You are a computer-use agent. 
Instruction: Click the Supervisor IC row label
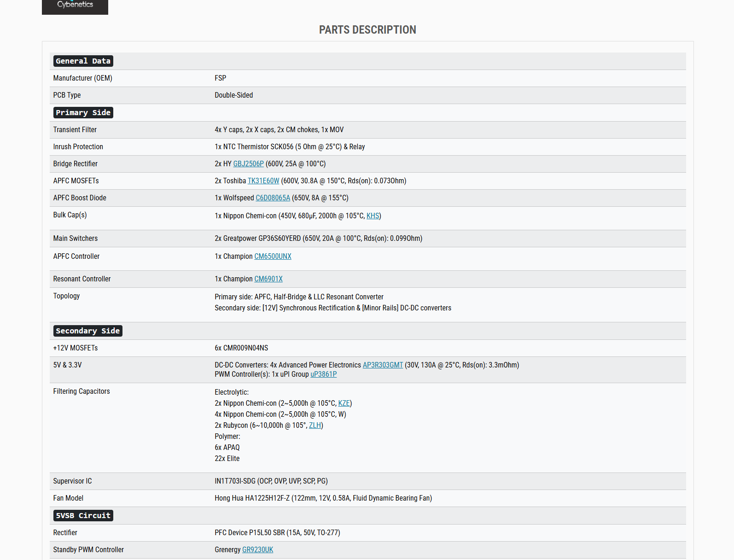[x=72, y=481]
